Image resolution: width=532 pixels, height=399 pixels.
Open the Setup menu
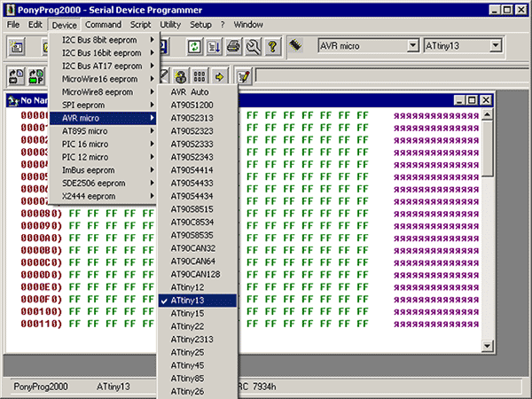[x=200, y=25]
